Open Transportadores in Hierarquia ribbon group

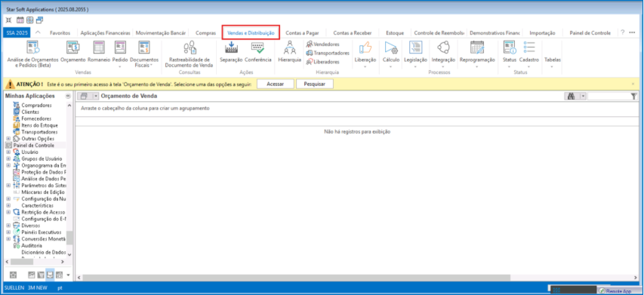[328, 53]
